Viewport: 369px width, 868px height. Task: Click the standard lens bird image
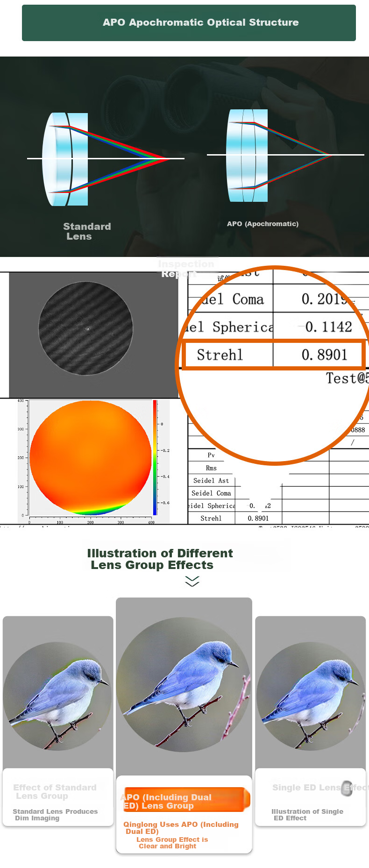58,697
